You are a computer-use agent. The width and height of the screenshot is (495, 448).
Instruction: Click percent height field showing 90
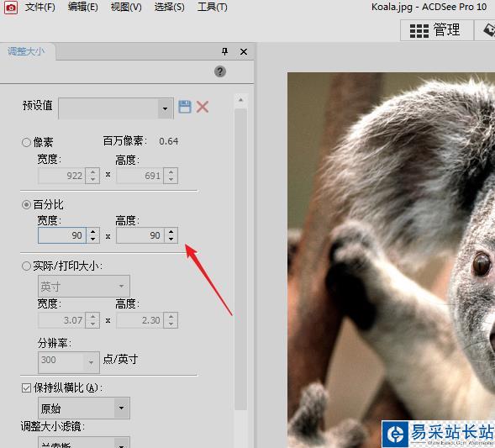click(140, 235)
